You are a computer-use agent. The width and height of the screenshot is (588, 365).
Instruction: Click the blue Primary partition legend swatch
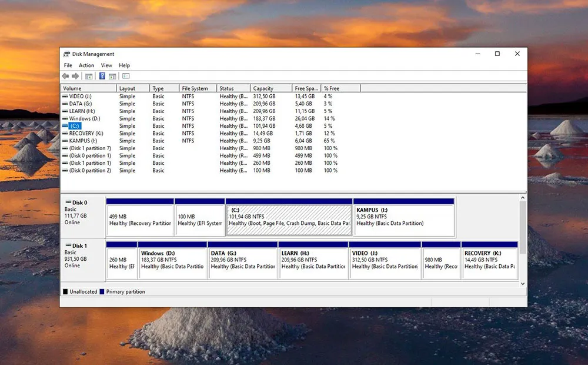102,292
